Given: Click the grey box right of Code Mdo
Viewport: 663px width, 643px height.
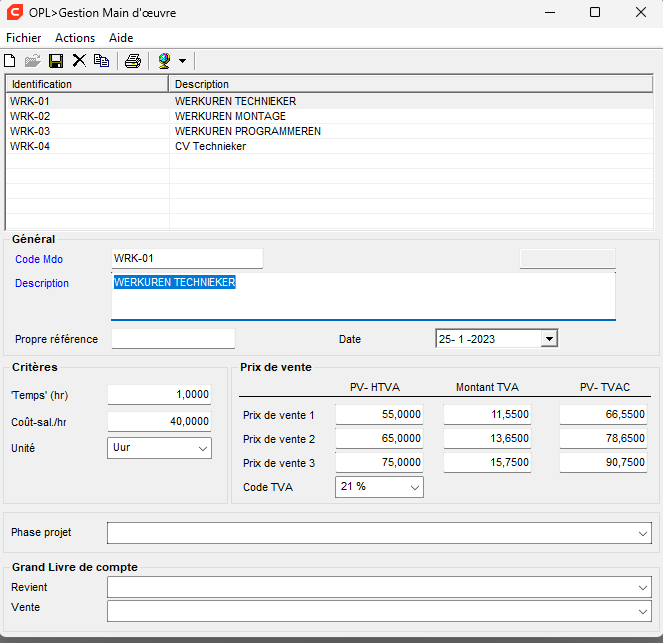Looking at the screenshot, I should (567, 258).
